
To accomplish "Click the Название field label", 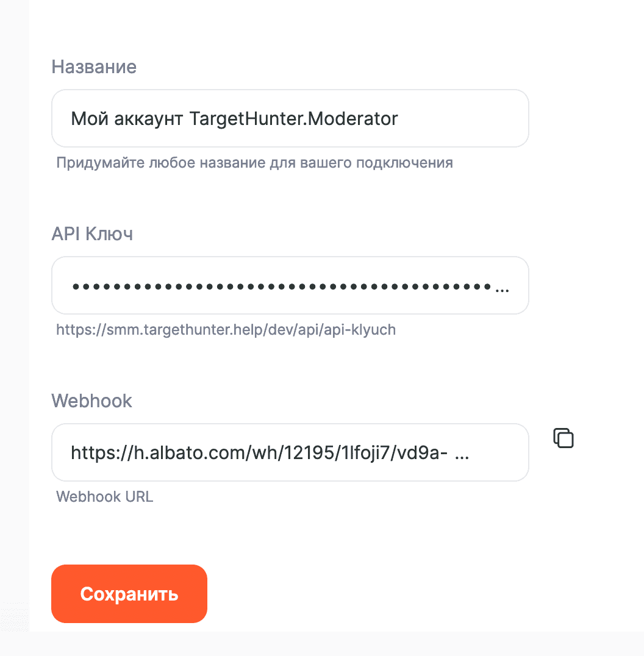I will click(x=94, y=67).
